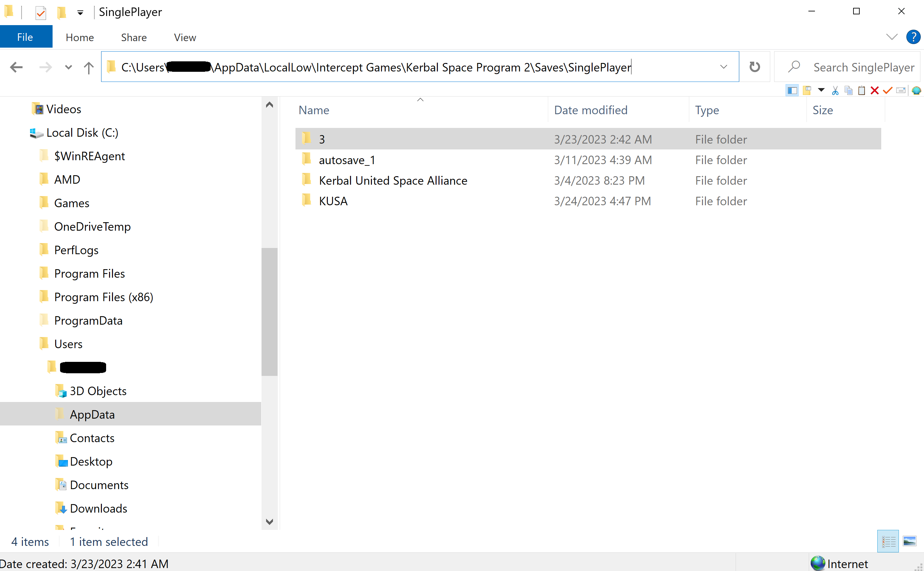Open the View ribbon tab
Image resolution: width=924 pixels, height=571 pixels.
coord(185,38)
